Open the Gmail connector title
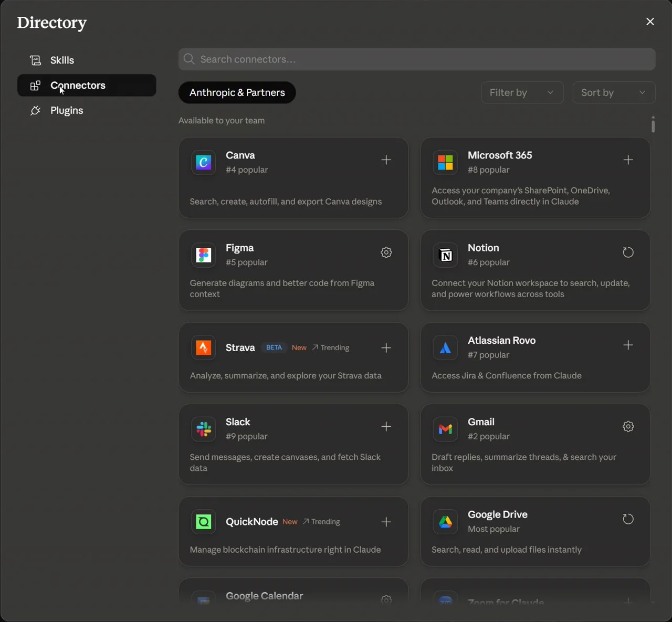Image resolution: width=672 pixels, height=622 pixels. click(481, 422)
